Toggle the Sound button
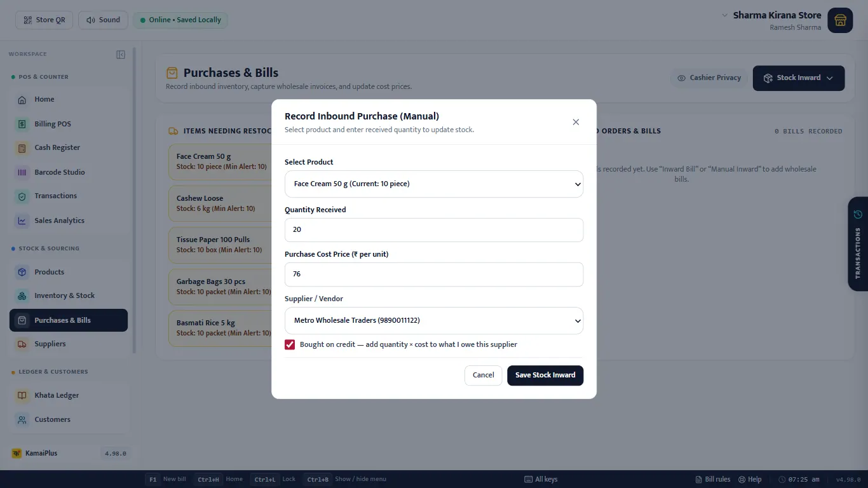This screenshot has width=868, height=488. coord(103,20)
